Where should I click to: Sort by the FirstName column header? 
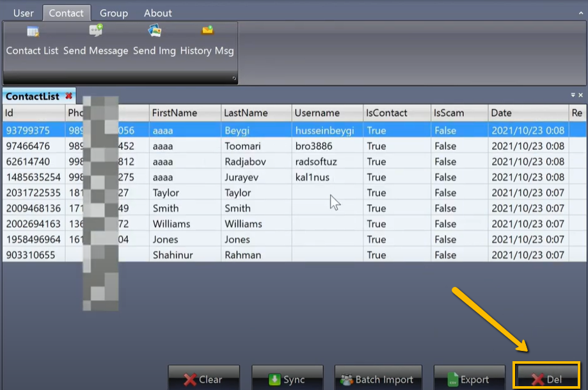pos(174,113)
